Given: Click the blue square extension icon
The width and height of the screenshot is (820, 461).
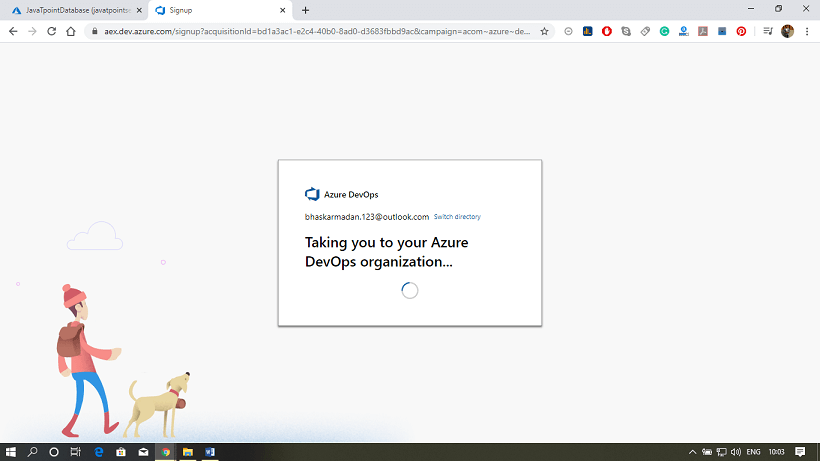Looking at the screenshot, I should click(722, 31).
